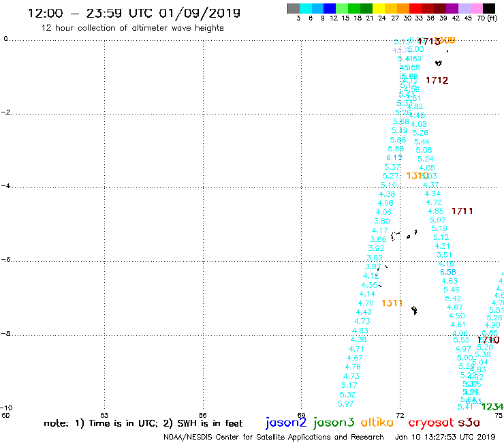
Task: Select the cryosat satellite label
Action: click(x=430, y=423)
